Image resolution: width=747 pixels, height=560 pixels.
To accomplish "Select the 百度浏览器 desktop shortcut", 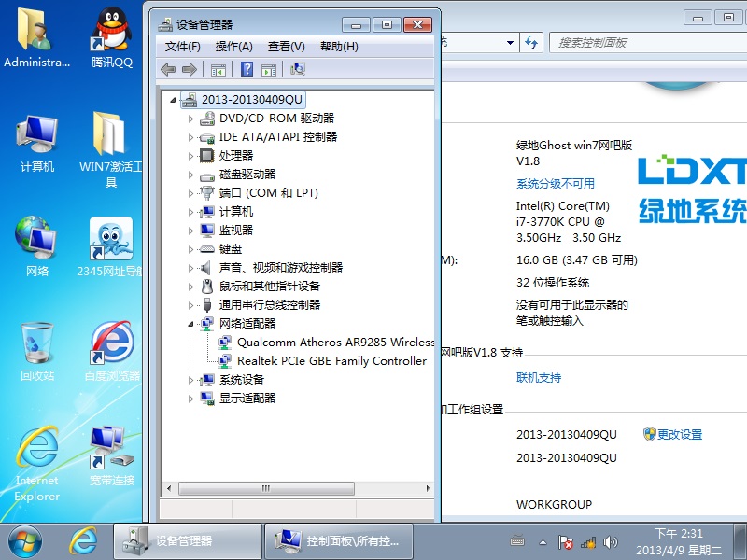I will 112,352.
